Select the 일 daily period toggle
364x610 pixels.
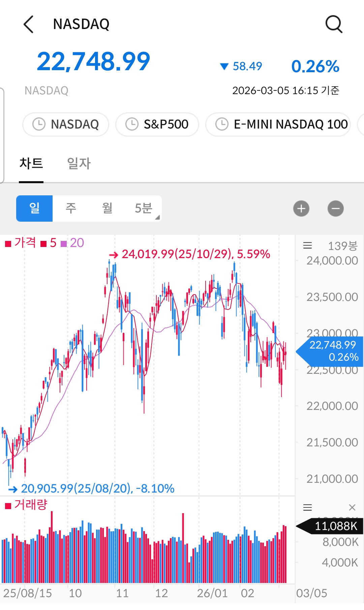[34, 209]
